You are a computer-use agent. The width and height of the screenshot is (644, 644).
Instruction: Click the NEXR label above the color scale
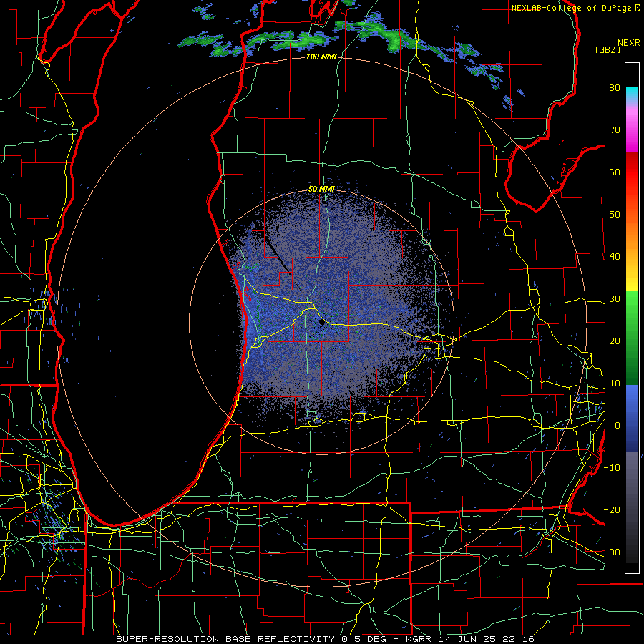tap(629, 43)
